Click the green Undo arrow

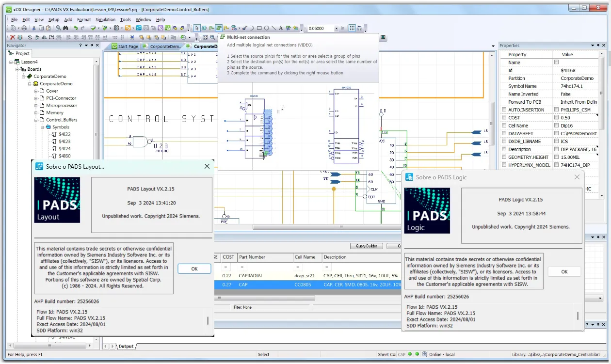[x=76, y=28]
